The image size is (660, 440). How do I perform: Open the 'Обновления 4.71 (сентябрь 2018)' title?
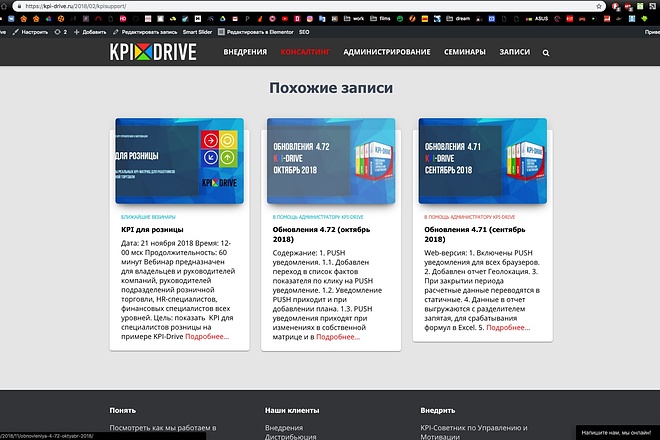474,234
